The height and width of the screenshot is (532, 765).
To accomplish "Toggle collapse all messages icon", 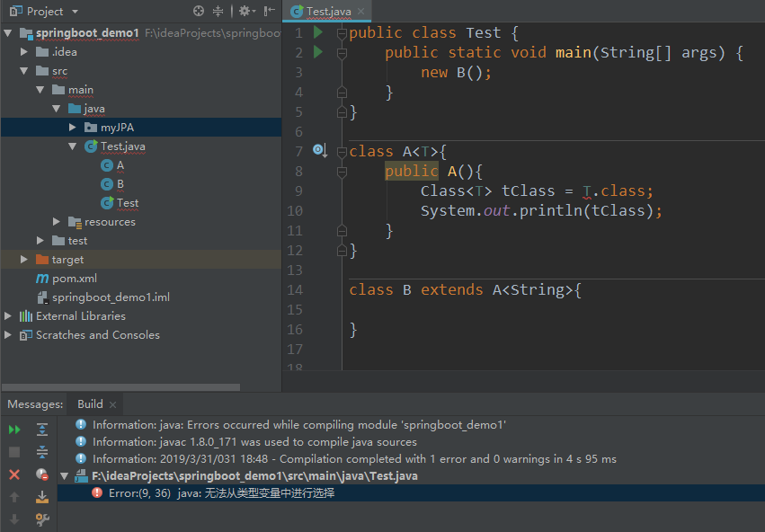I will [x=42, y=452].
